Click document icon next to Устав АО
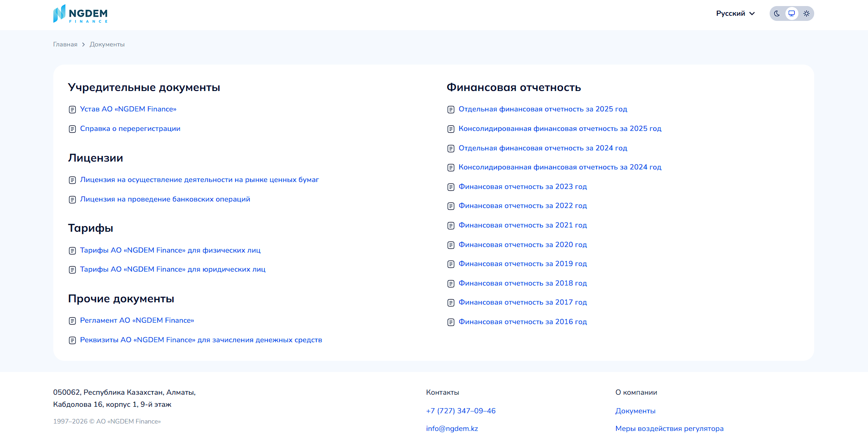The height and width of the screenshot is (437, 868). [x=72, y=110]
